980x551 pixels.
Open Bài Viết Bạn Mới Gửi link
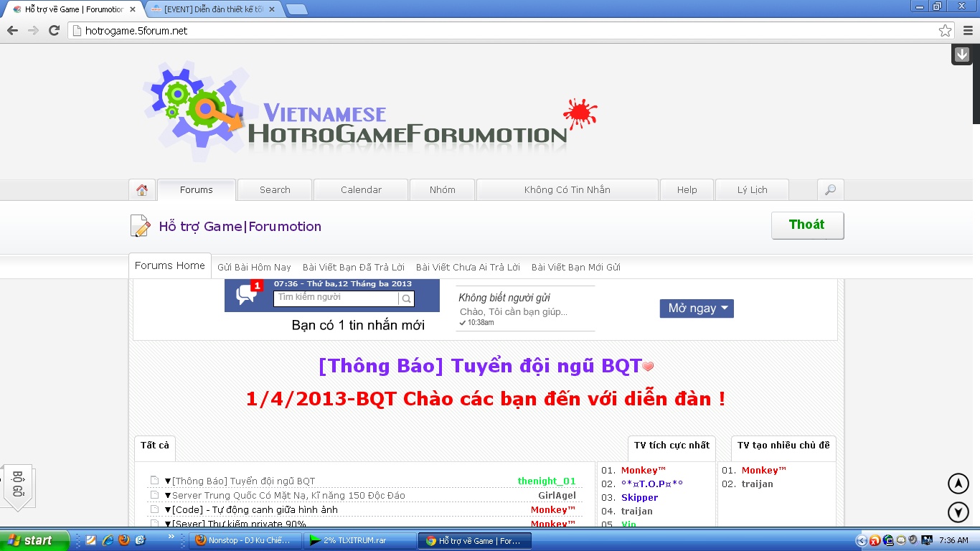tap(576, 267)
